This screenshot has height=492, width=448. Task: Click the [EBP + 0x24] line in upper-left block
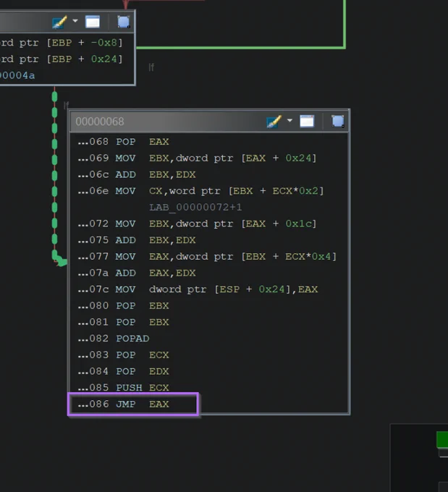62,59
